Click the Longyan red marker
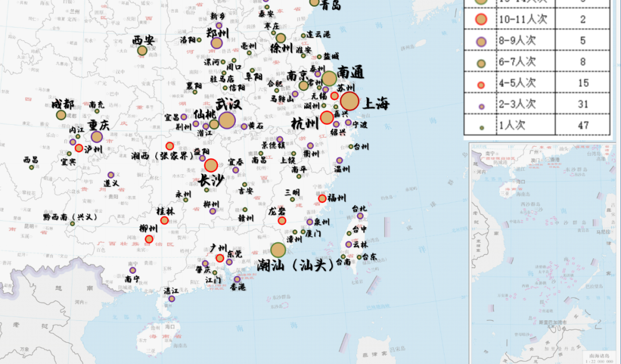 click(x=282, y=221)
